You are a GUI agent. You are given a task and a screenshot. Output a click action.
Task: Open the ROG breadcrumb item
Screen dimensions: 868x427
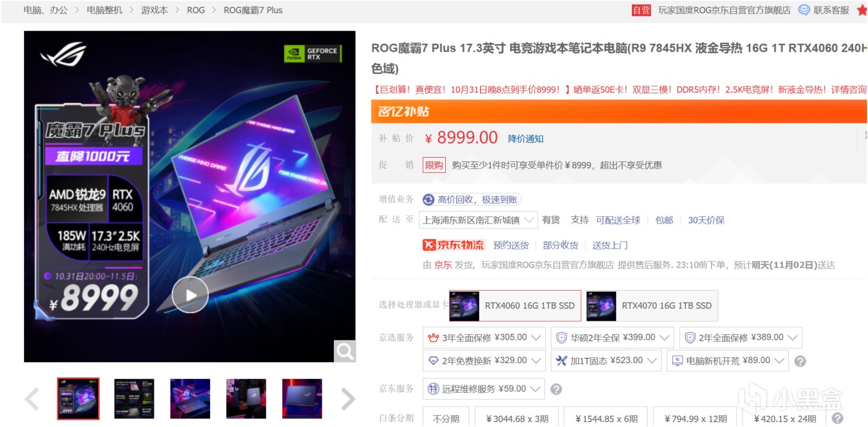196,10
